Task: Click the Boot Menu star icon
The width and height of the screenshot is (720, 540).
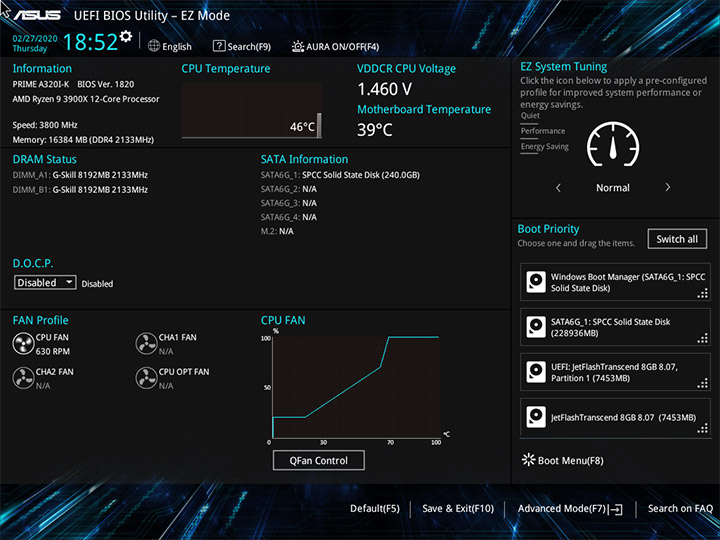Action: (529, 460)
